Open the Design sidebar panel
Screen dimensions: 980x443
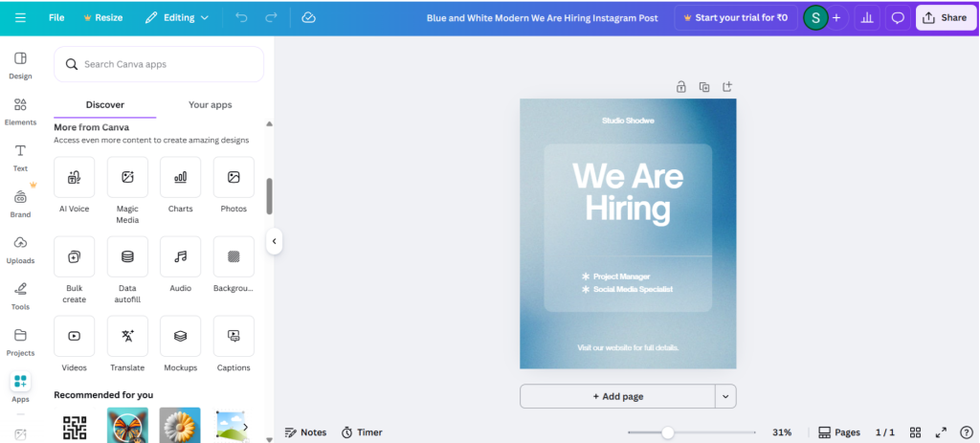[x=20, y=66]
